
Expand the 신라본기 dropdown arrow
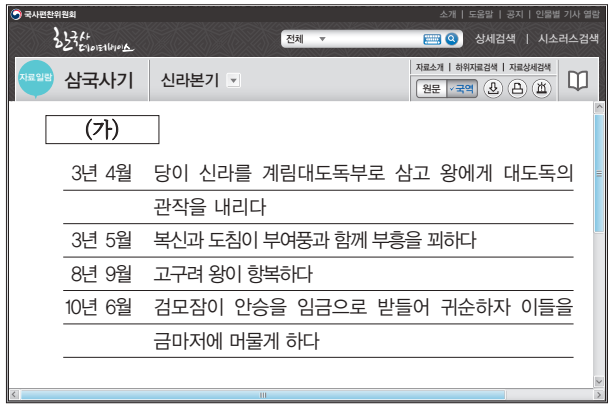234,81
